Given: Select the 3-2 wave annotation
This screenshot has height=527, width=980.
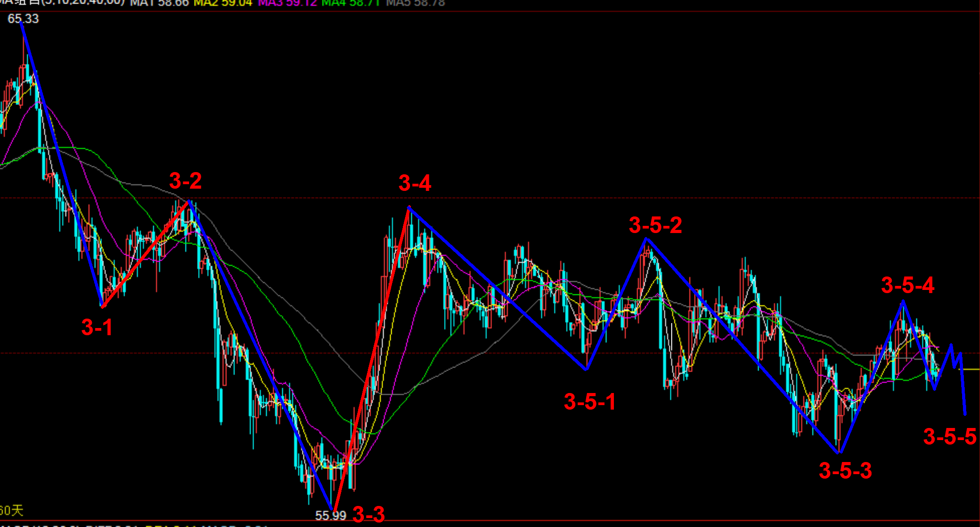Looking at the screenshot, I should pos(185,181).
